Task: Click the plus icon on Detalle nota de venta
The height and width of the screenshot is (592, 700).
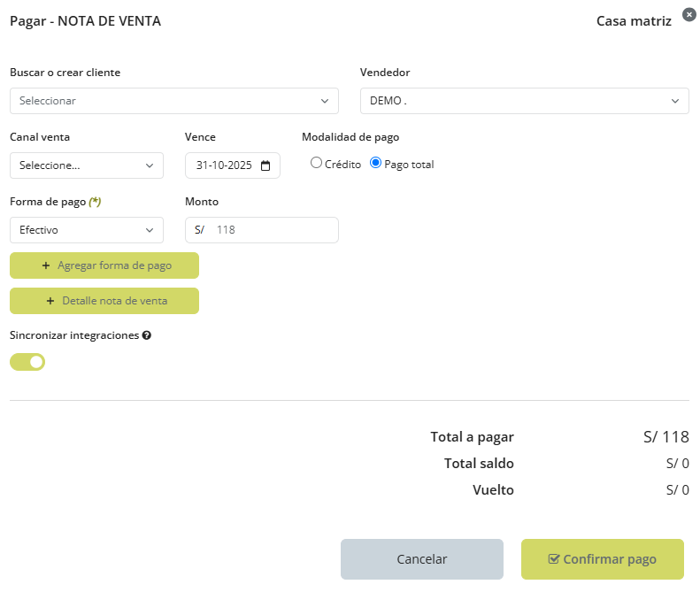Action: click(x=50, y=301)
